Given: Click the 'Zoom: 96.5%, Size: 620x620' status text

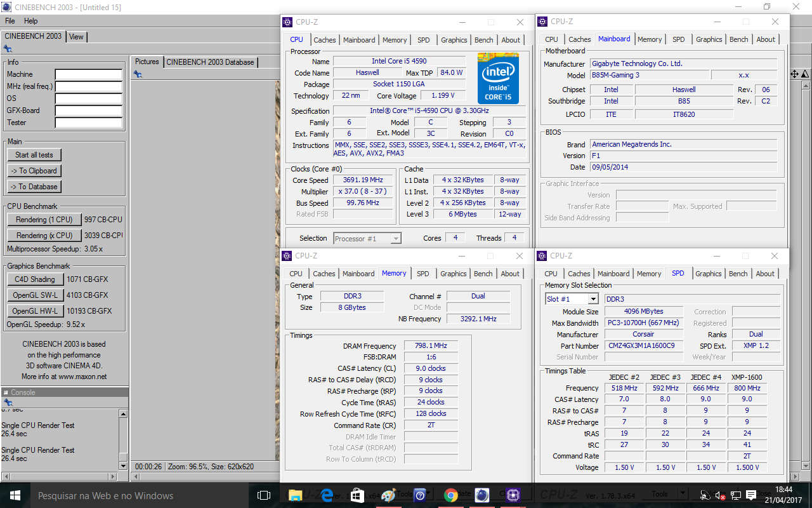Looking at the screenshot, I should coord(211,467).
